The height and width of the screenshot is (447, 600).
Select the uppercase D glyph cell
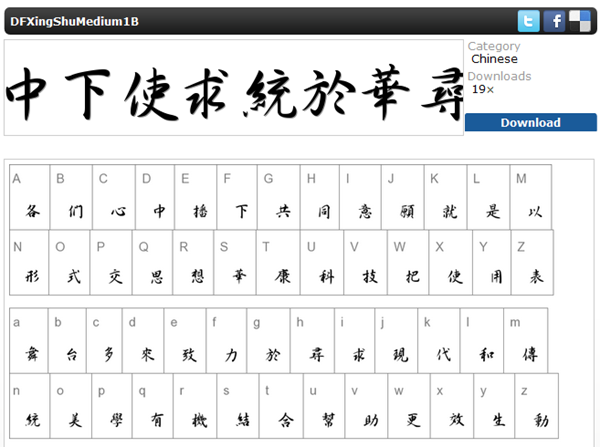[x=155, y=197]
